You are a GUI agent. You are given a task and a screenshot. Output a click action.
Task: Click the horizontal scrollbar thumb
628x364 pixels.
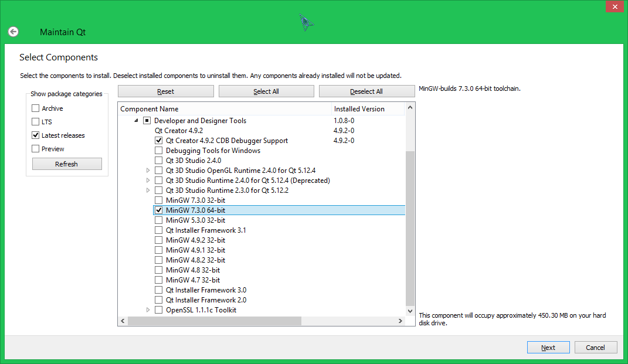coord(214,321)
